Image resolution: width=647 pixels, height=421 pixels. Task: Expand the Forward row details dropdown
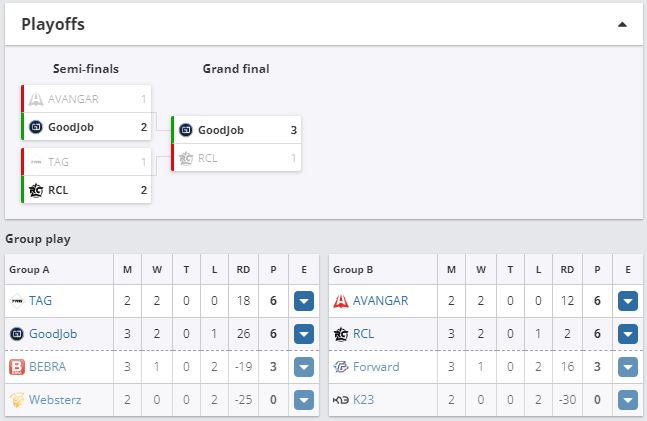[628, 367]
